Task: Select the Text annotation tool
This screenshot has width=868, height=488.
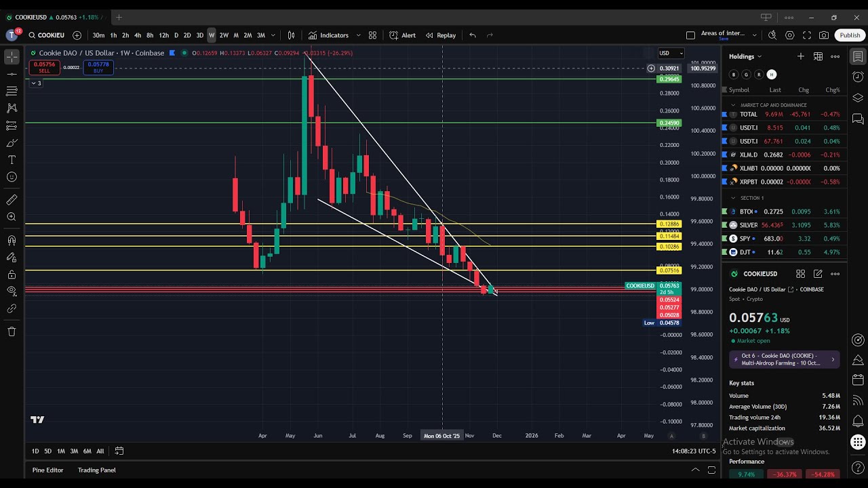Action: pos(12,160)
